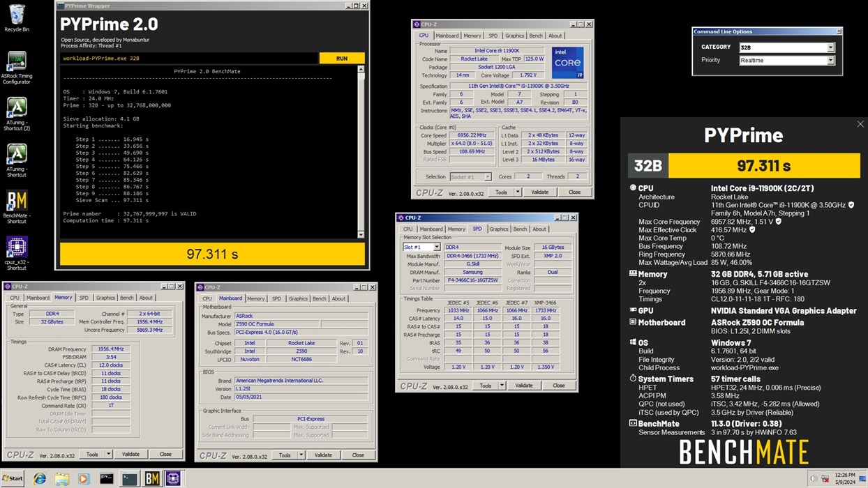Click Close in the CPU-Z SPD window
868x488 pixels.
tap(559, 386)
